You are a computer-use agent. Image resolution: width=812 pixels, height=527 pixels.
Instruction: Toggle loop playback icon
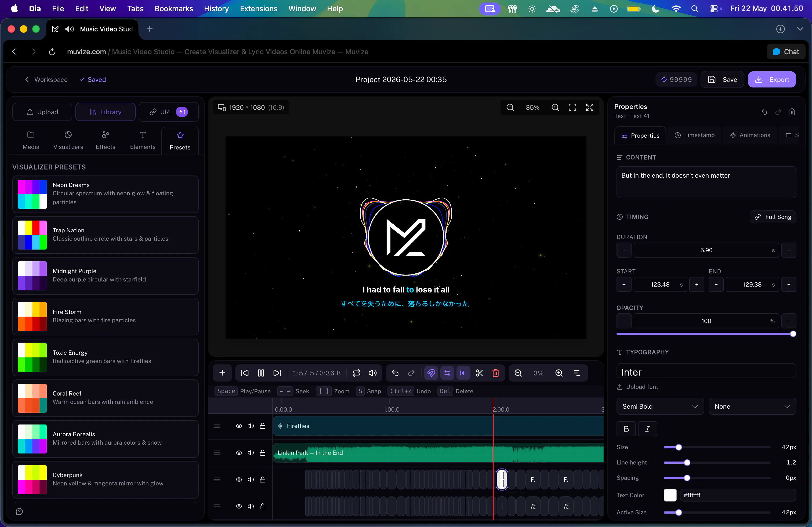(357, 373)
